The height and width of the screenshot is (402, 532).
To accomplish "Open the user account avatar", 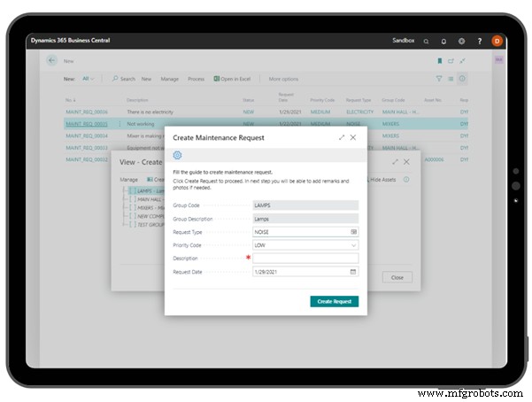I will (497, 41).
